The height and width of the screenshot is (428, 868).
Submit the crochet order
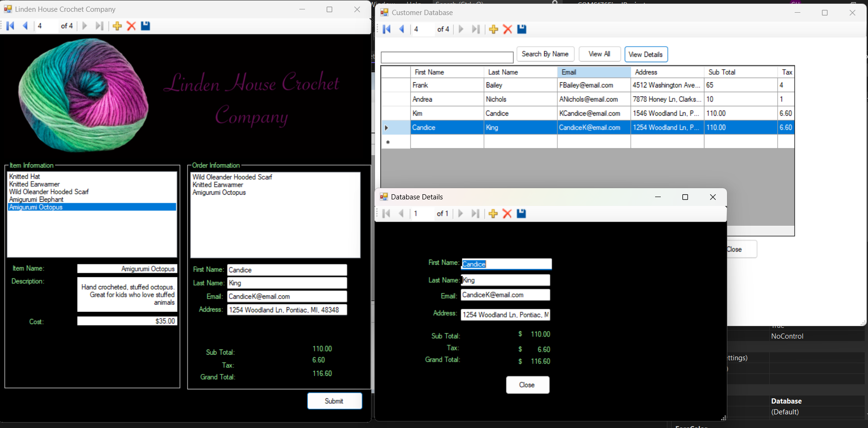pyautogui.click(x=334, y=401)
